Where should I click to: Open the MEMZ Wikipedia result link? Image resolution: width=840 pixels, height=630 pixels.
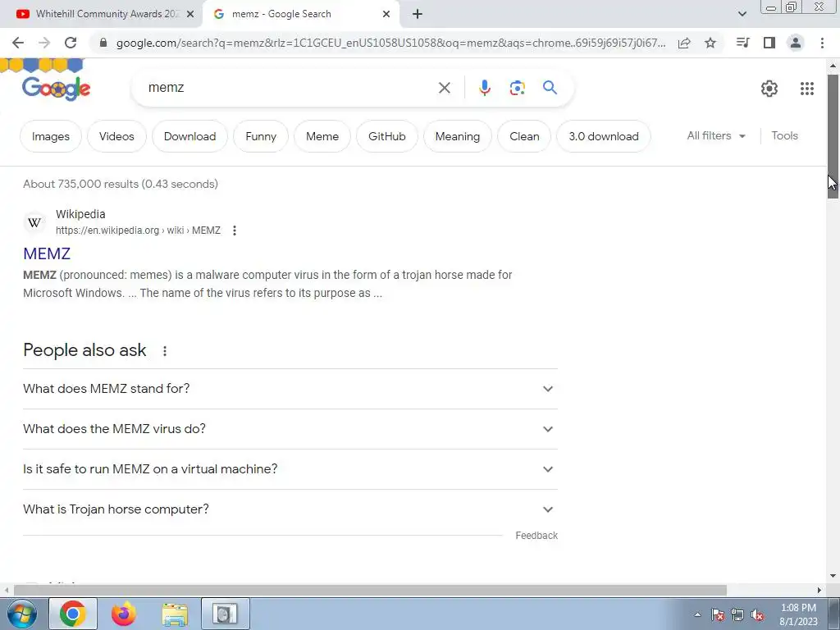pyautogui.click(x=47, y=253)
